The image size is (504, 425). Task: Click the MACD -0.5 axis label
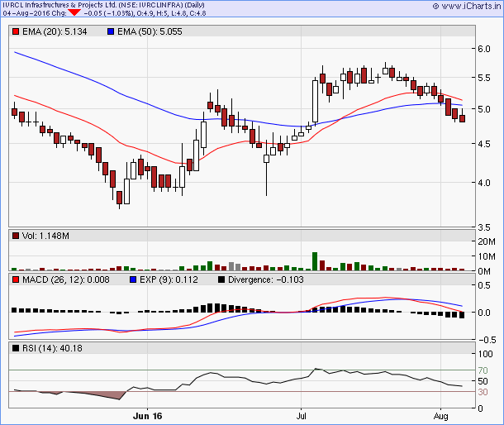pyautogui.click(x=487, y=340)
